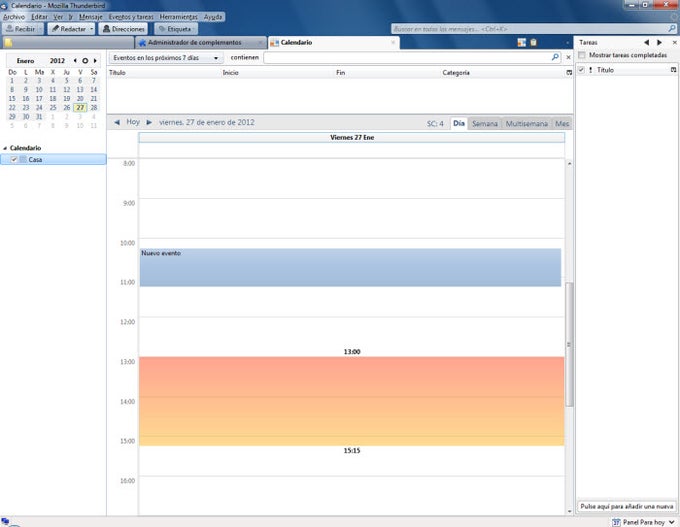680x527 pixels.
Task: Go to next day arrow beside Hoy
Action: [x=149, y=122]
